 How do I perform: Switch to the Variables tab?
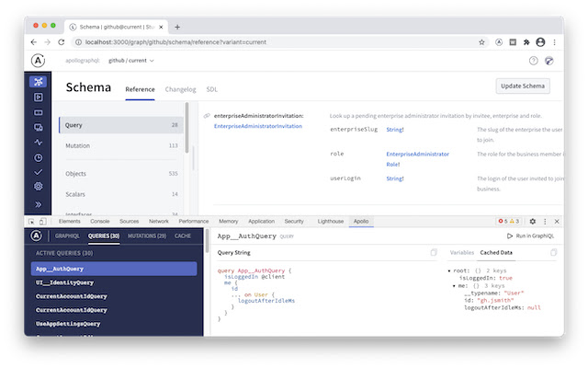(462, 252)
